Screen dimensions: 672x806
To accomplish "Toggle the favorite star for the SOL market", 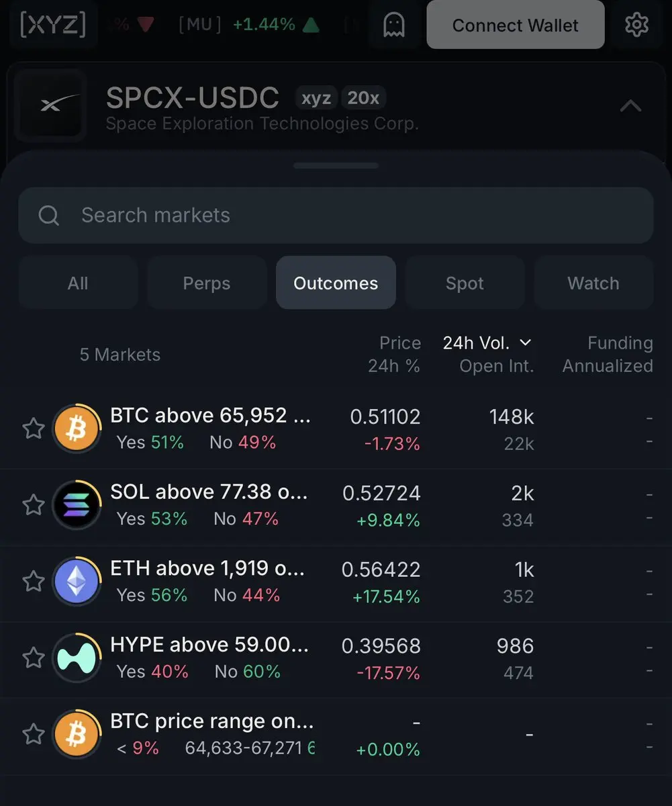I will pyautogui.click(x=34, y=505).
